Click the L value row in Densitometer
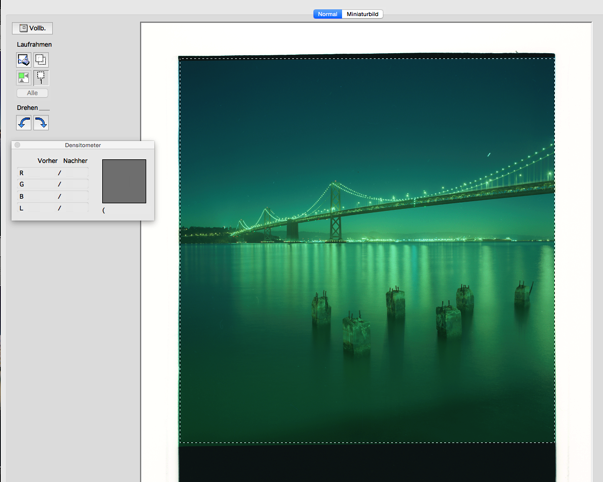Screen dimensions: 603x482 point(53,208)
